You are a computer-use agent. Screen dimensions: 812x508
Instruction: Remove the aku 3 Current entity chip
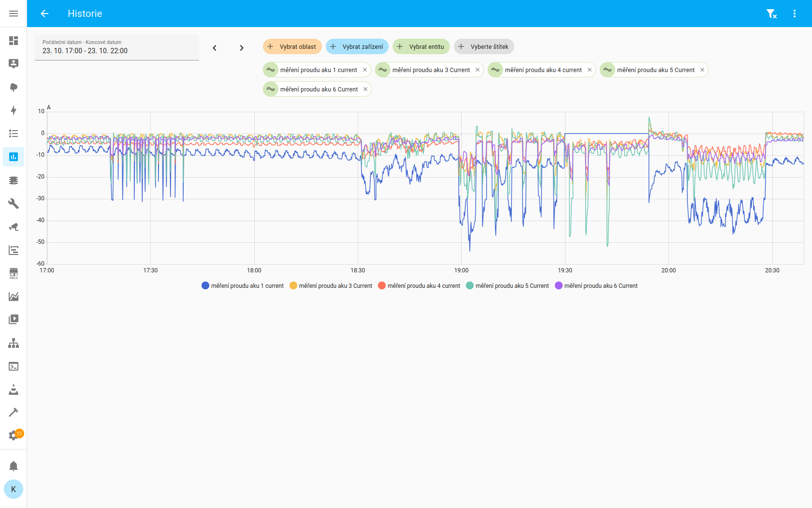pyautogui.click(x=478, y=70)
